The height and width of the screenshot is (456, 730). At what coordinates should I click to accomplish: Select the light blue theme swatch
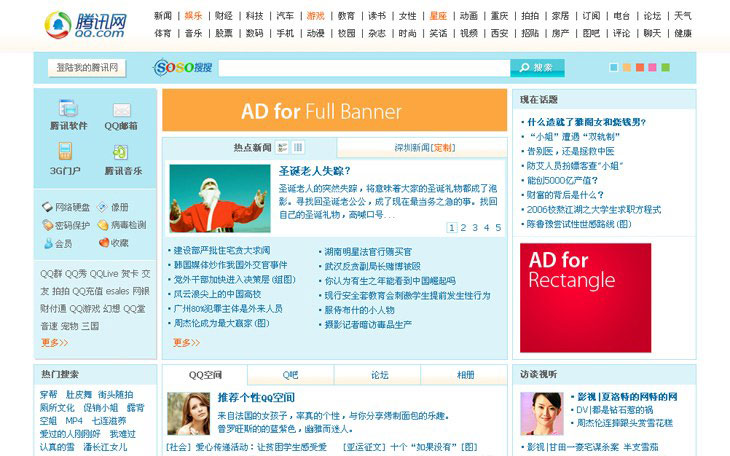[x=614, y=68]
